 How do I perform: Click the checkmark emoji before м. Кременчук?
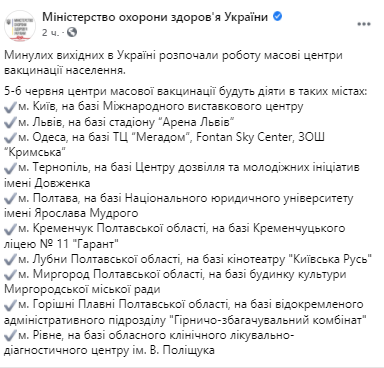click(x=10, y=229)
